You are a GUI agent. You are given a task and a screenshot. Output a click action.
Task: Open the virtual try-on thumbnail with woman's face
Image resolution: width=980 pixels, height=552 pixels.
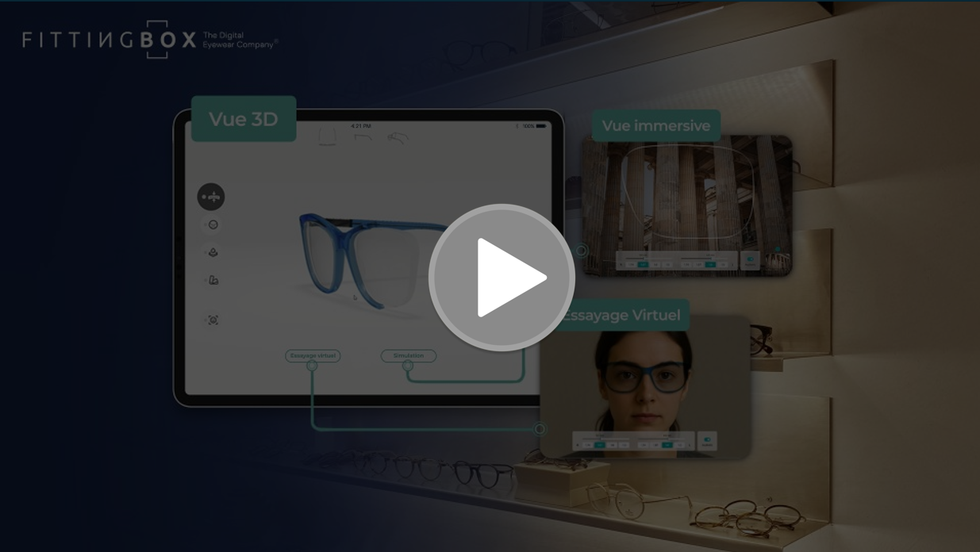click(645, 386)
